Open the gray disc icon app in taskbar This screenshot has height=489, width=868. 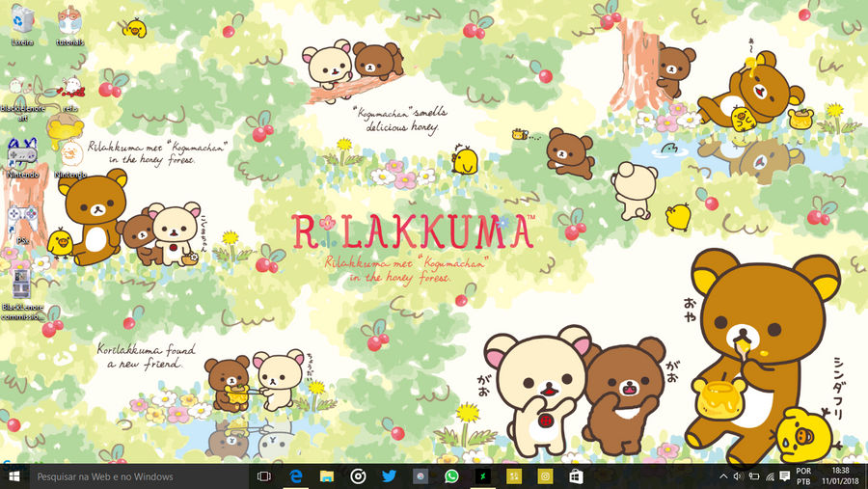pos(420,476)
